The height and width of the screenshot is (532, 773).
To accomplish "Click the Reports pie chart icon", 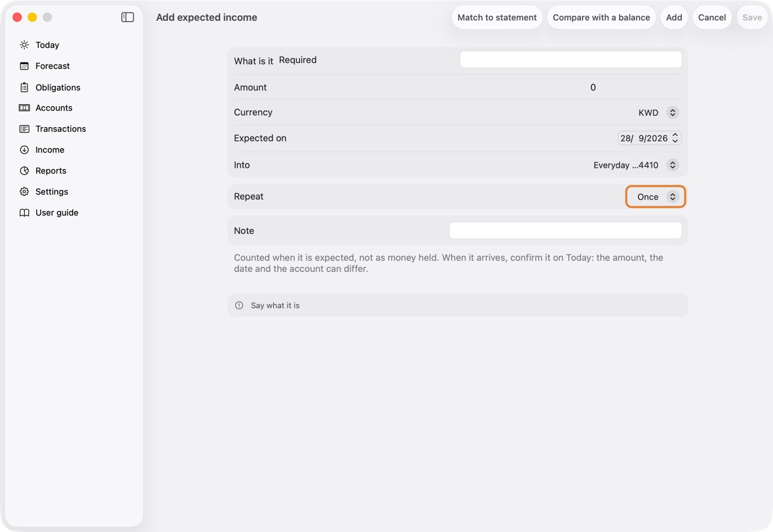I will tap(24, 170).
